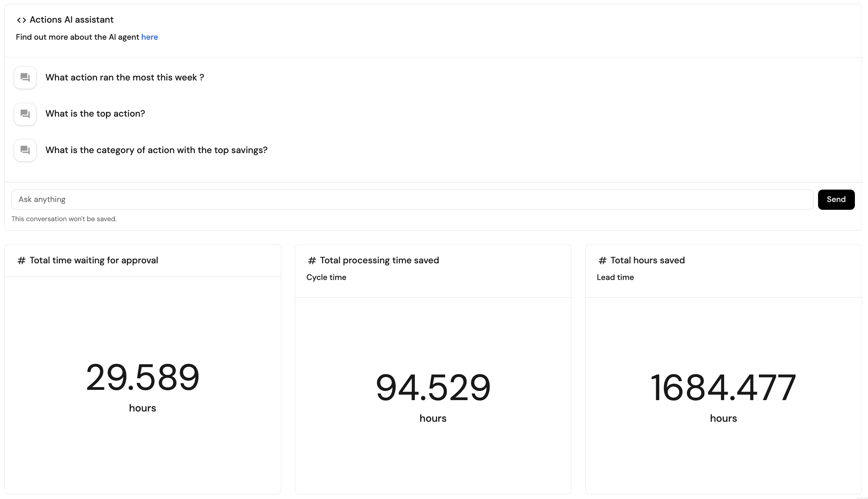
Task: Pick the 'category of action with top savings' prompt
Action: tap(156, 150)
